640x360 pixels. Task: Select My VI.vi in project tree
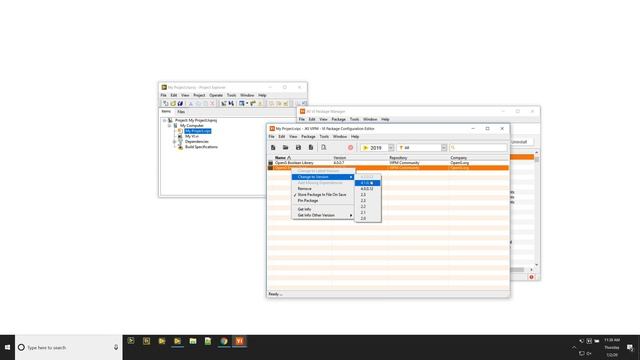192,136
